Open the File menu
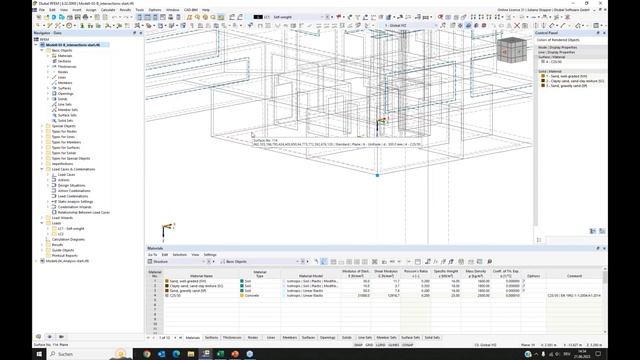 [x=42, y=10]
